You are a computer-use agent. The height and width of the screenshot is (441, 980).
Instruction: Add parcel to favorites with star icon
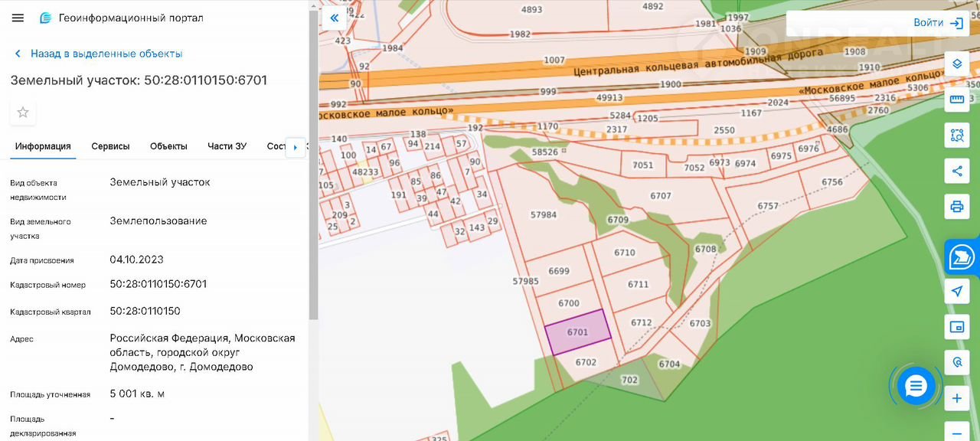tap(23, 113)
